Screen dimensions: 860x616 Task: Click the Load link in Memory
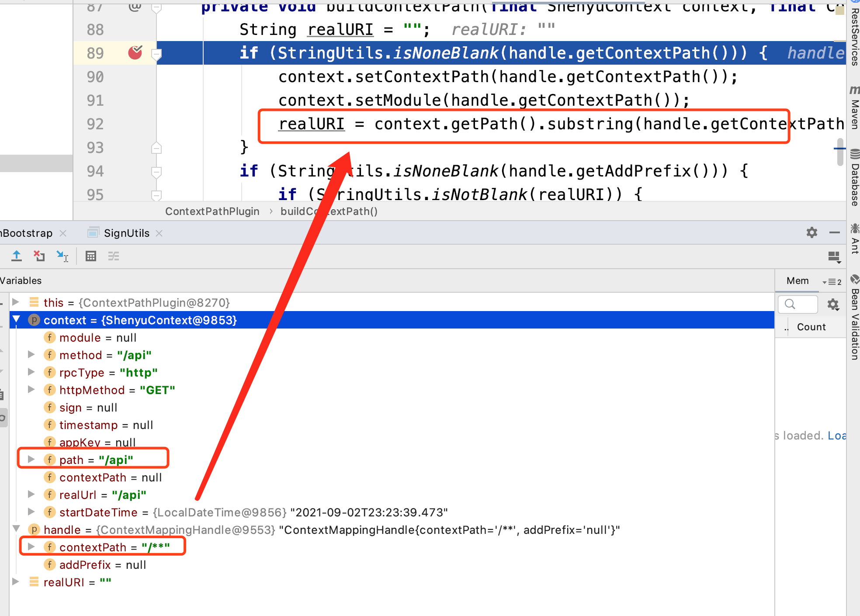tap(836, 436)
